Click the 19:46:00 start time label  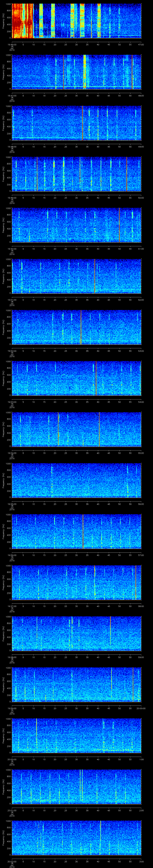(x=12, y=44)
